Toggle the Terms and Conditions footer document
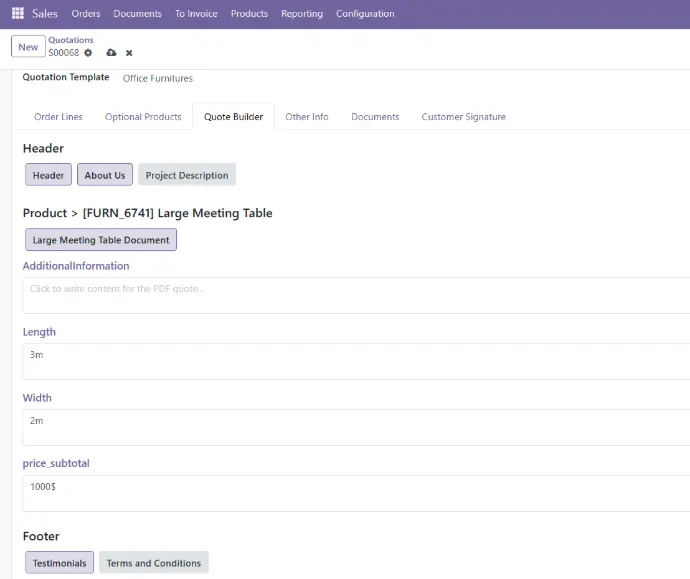 pyautogui.click(x=154, y=563)
